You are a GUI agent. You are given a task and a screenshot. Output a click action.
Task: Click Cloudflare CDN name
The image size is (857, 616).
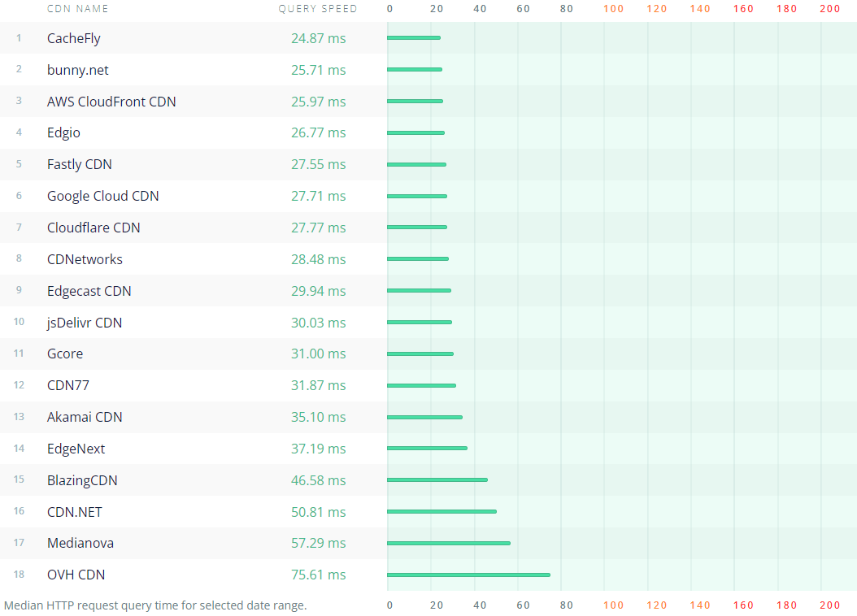[94, 228]
